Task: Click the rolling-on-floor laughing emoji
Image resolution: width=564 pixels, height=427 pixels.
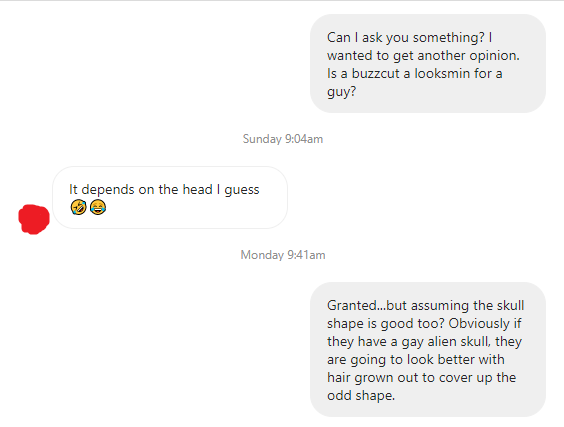Action: tap(78, 207)
